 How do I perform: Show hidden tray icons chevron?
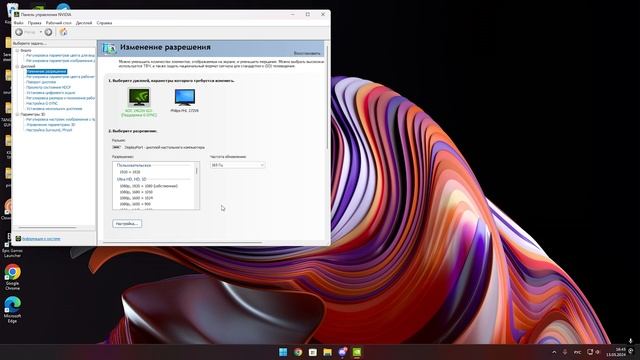pos(554,352)
